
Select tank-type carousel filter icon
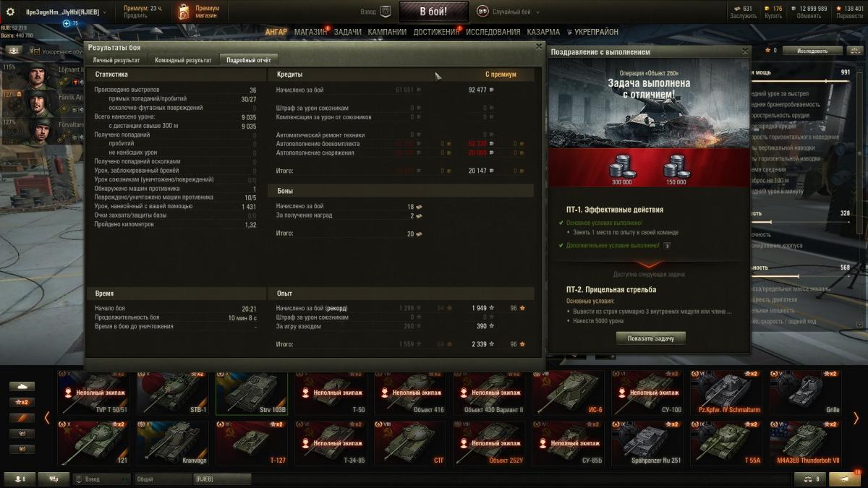pyautogui.click(x=22, y=387)
